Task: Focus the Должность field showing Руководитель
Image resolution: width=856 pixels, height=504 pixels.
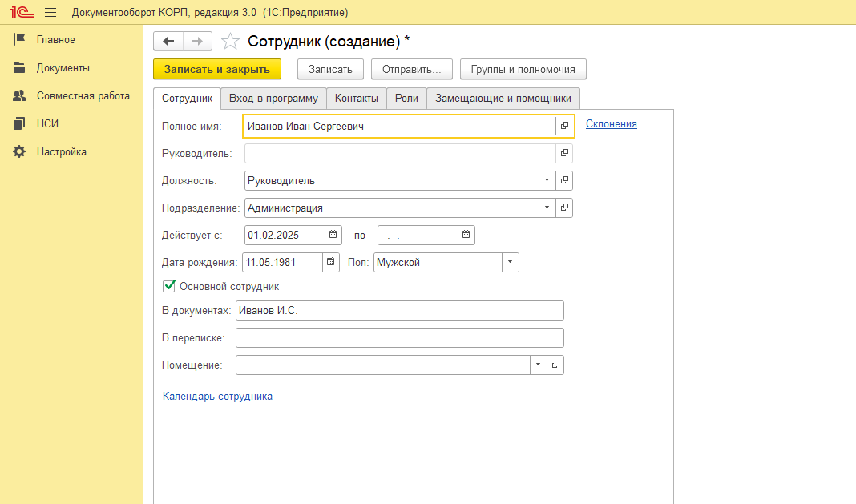Action: (x=392, y=180)
